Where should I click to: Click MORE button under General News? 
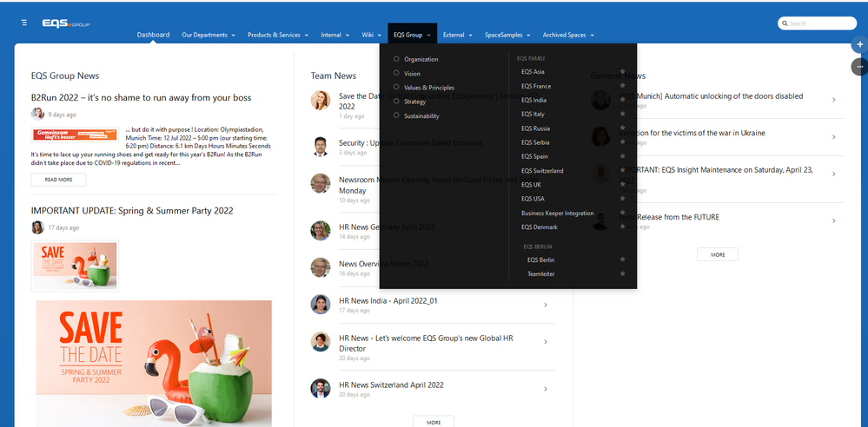718,254
